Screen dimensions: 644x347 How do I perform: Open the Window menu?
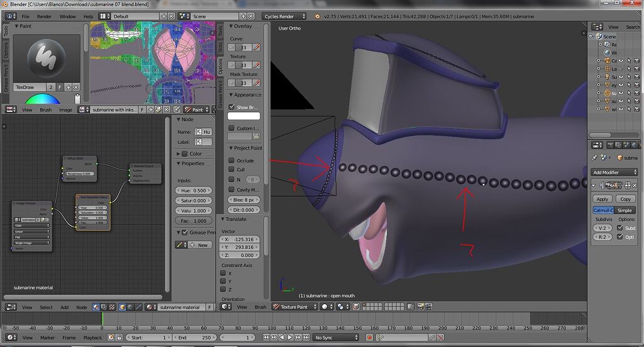pyautogui.click(x=68, y=16)
